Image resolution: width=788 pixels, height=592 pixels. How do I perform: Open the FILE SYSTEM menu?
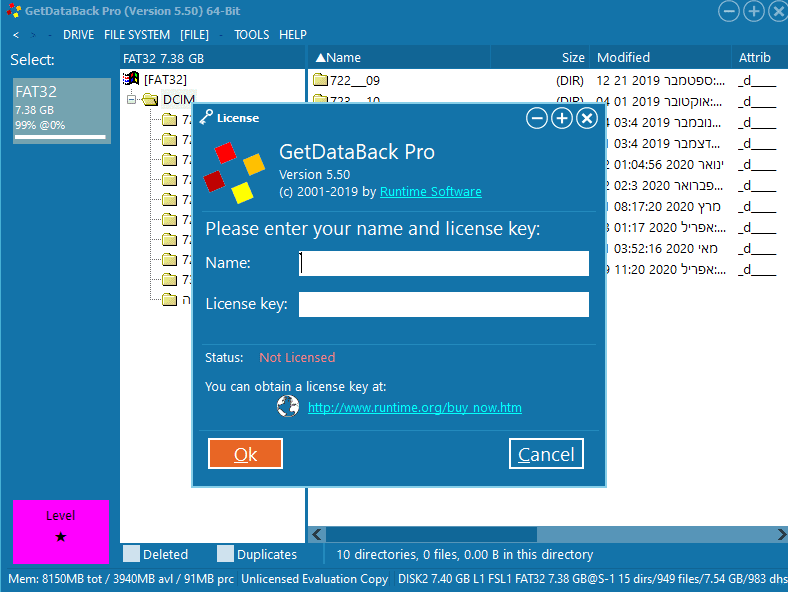pos(137,35)
